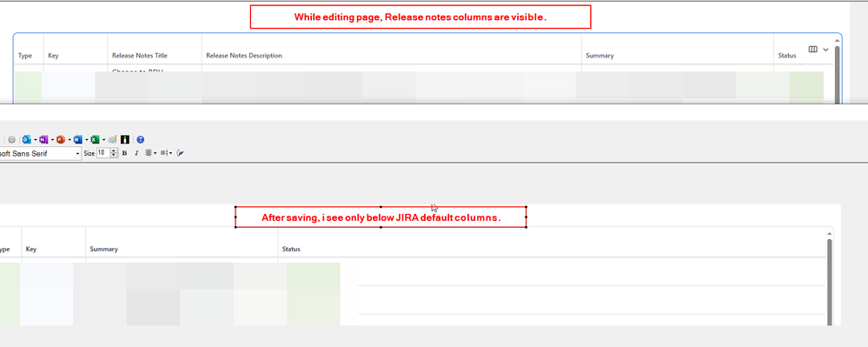
Task: Open the blue Help question mark icon
Action: coord(141,140)
